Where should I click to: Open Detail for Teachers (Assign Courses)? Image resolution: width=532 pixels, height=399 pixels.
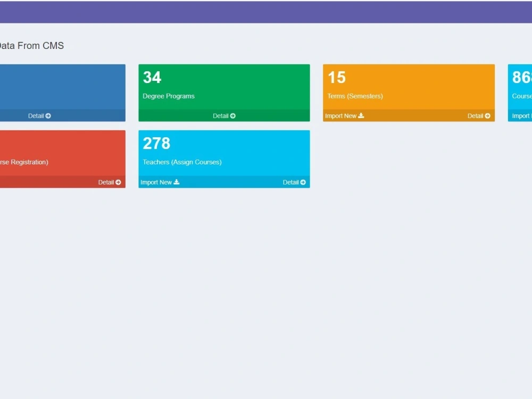294,182
